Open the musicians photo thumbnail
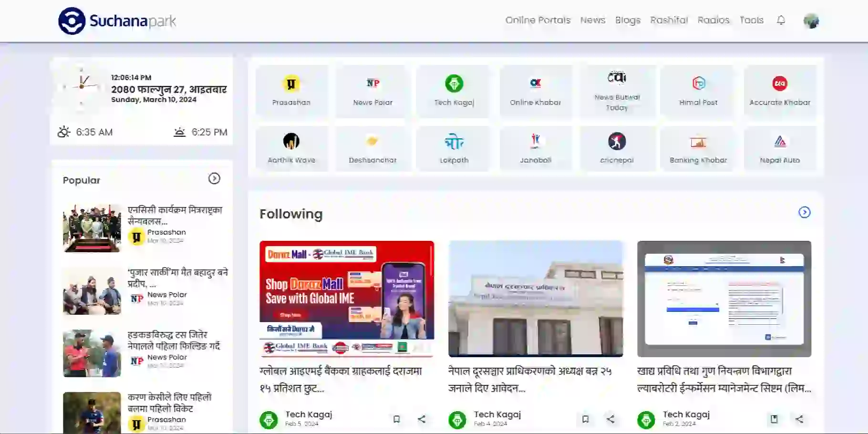This screenshot has height=434, width=868. [x=92, y=290]
